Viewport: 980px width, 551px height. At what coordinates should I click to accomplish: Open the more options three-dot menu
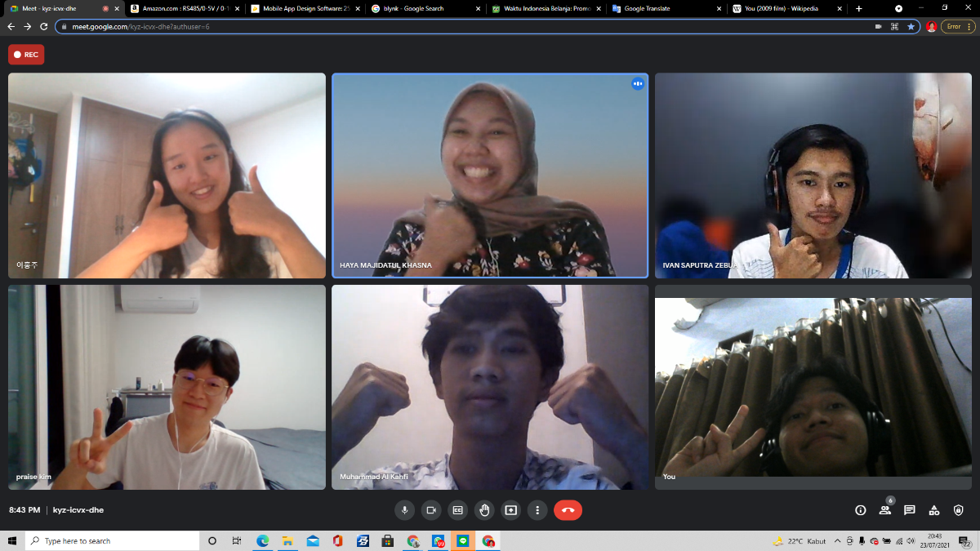[537, 510]
